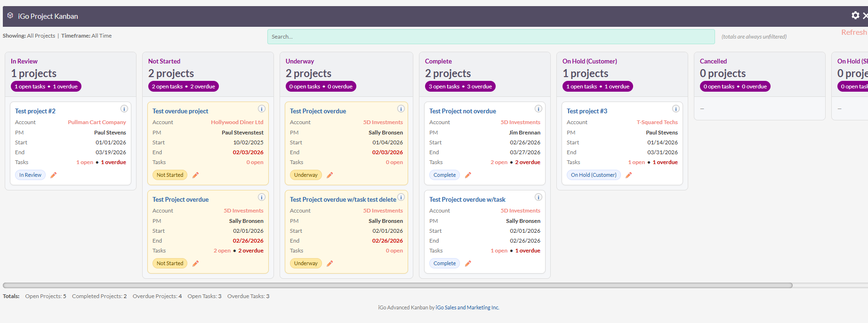Open On Hold (Customer) status badge
This screenshot has width=868, height=323.
pyautogui.click(x=594, y=175)
